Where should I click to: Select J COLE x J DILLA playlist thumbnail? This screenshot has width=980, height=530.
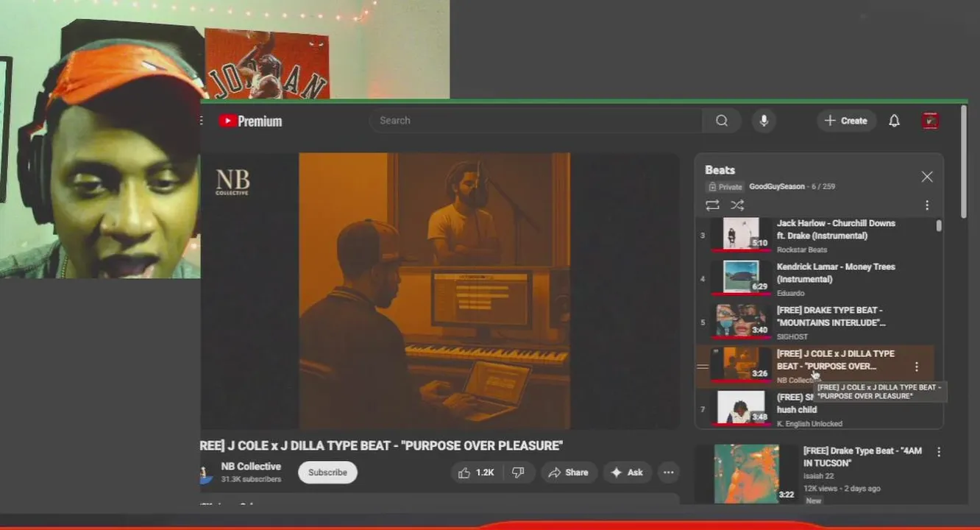coord(740,364)
